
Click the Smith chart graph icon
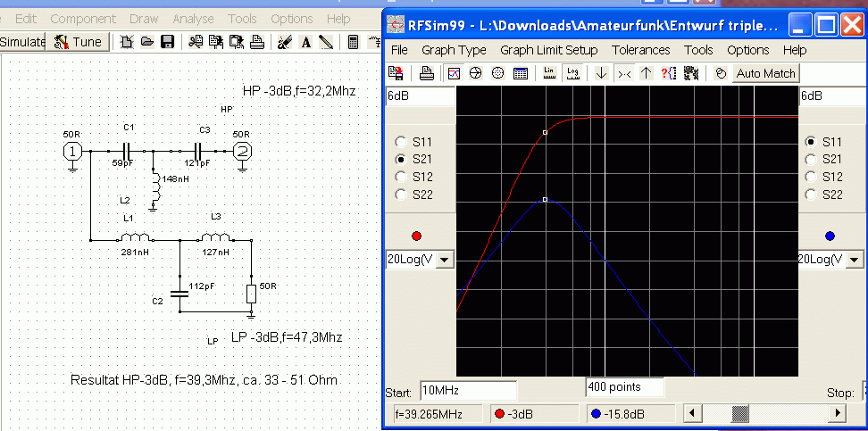click(475, 73)
